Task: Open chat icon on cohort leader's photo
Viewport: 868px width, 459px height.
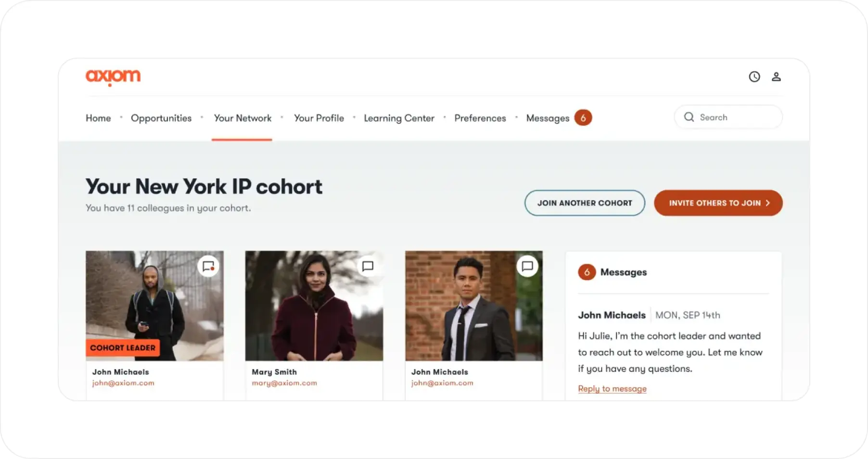Action: click(x=208, y=266)
